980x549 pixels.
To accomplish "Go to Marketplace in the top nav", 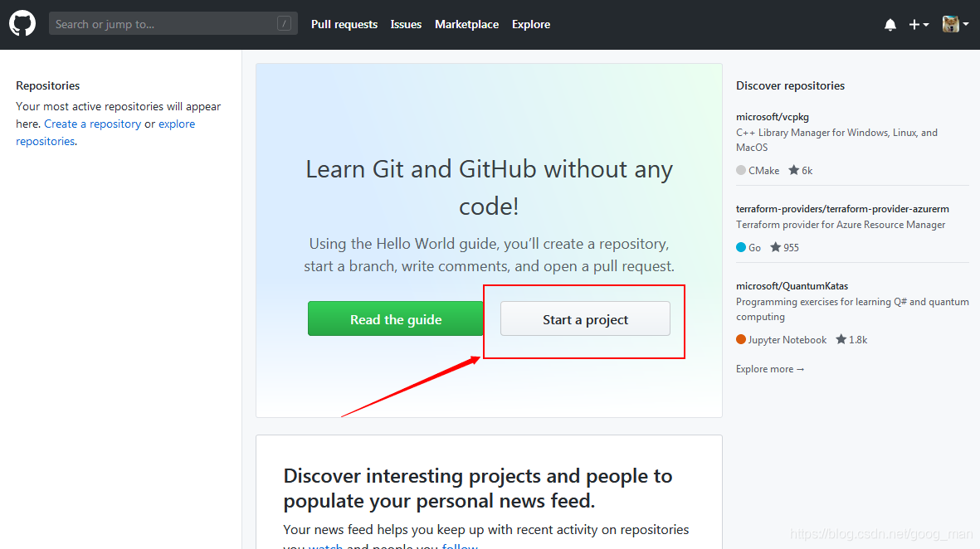I will tap(467, 24).
